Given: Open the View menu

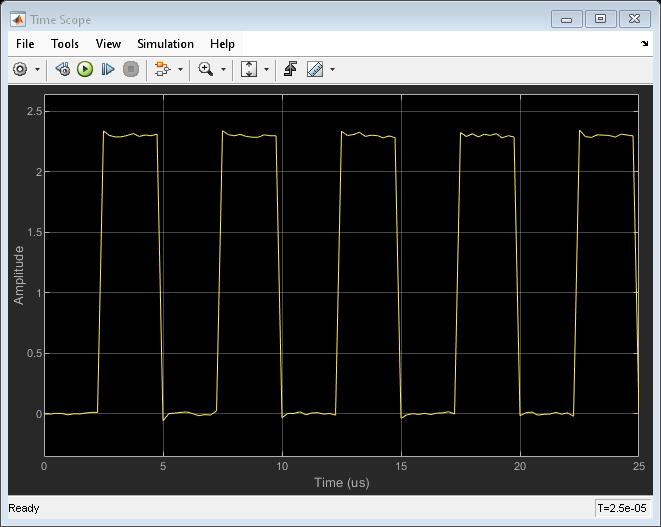Looking at the screenshot, I should click(x=108, y=44).
